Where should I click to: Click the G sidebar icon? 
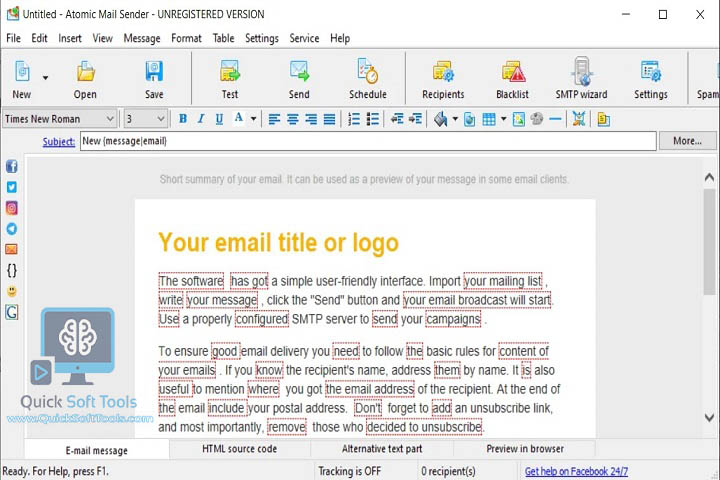pos(12,312)
